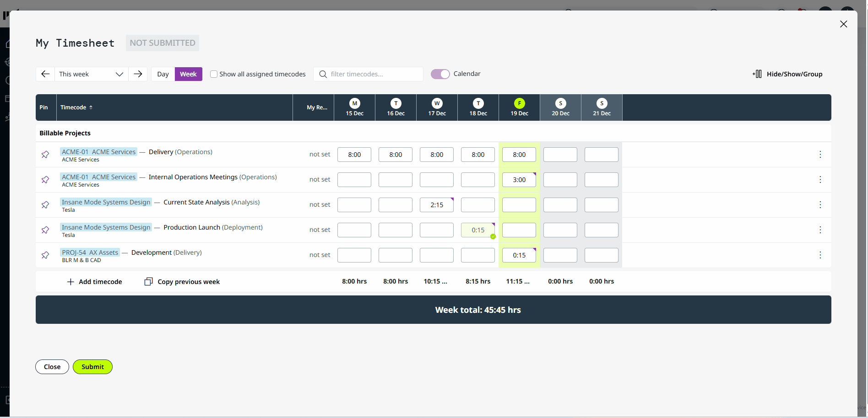868x418 pixels.
Task: Click pin icon for Current State Analysis row
Action: [x=45, y=205]
